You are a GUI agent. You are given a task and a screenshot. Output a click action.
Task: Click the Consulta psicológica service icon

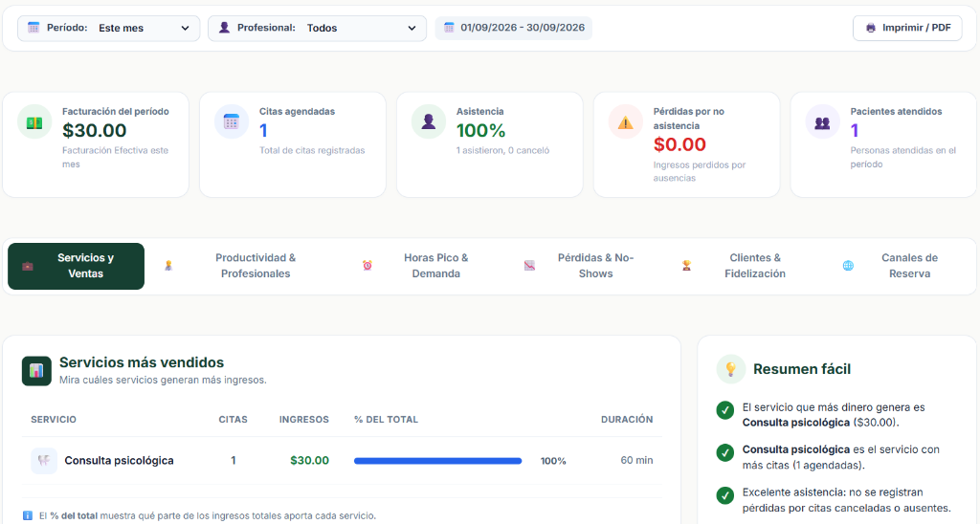click(44, 461)
